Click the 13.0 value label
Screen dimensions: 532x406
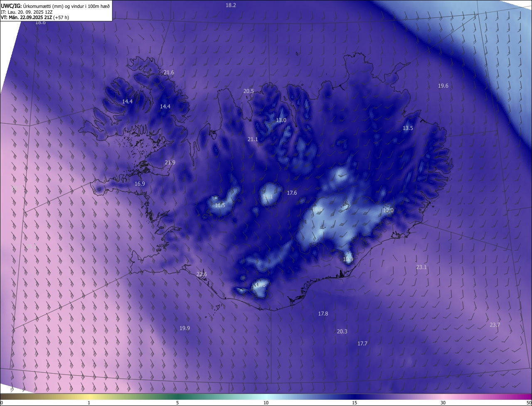[x=281, y=120]
